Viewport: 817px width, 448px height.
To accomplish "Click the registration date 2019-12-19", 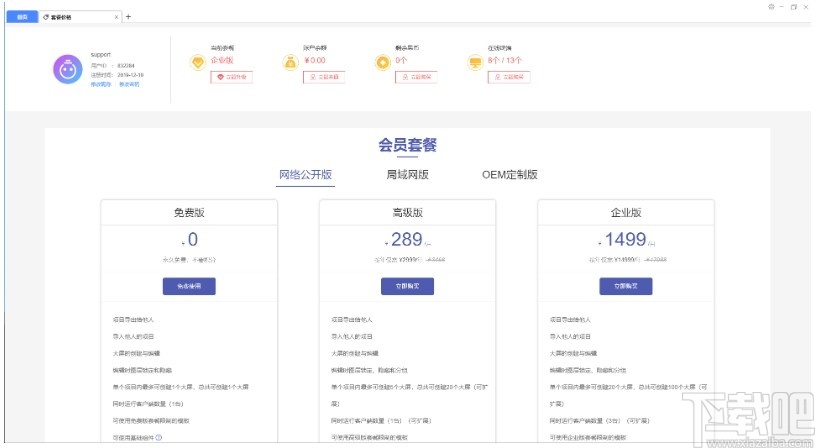I will point(130,75).
